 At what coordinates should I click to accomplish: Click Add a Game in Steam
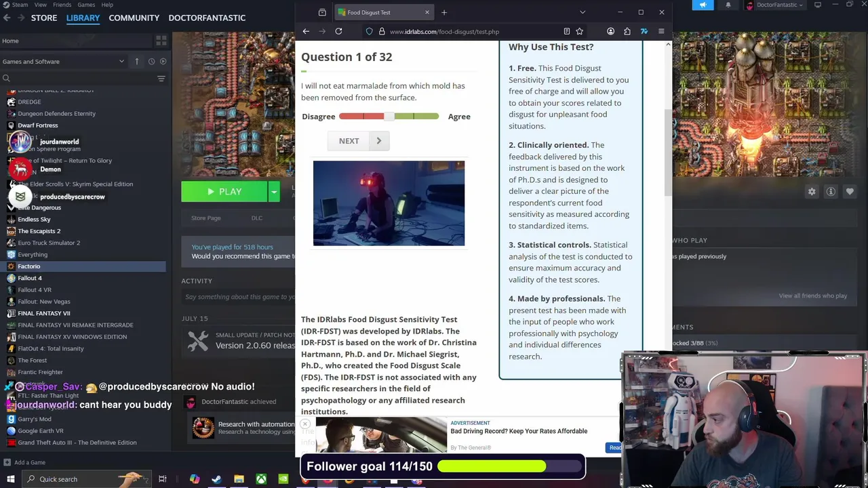click(x=24, y=462)
